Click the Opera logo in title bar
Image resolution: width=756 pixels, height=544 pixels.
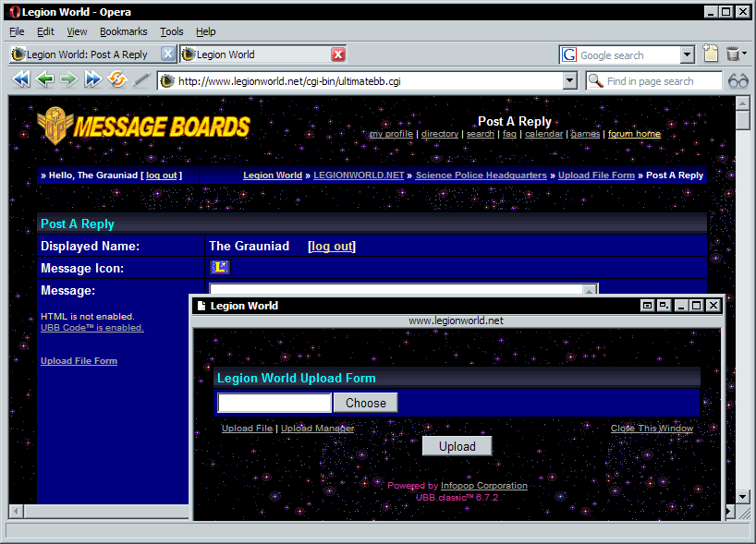point(15,12)
